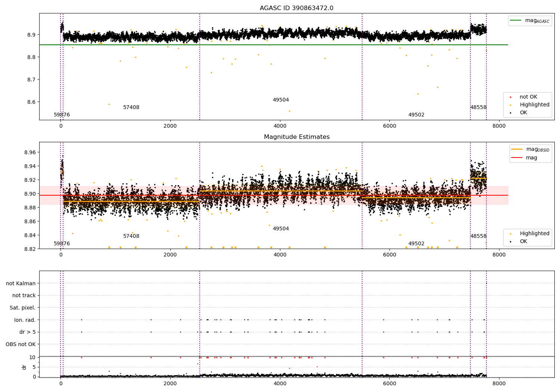Click y-axis tick 8.9 in top plot
560x392 pixels.
click(x=32, y=35)
